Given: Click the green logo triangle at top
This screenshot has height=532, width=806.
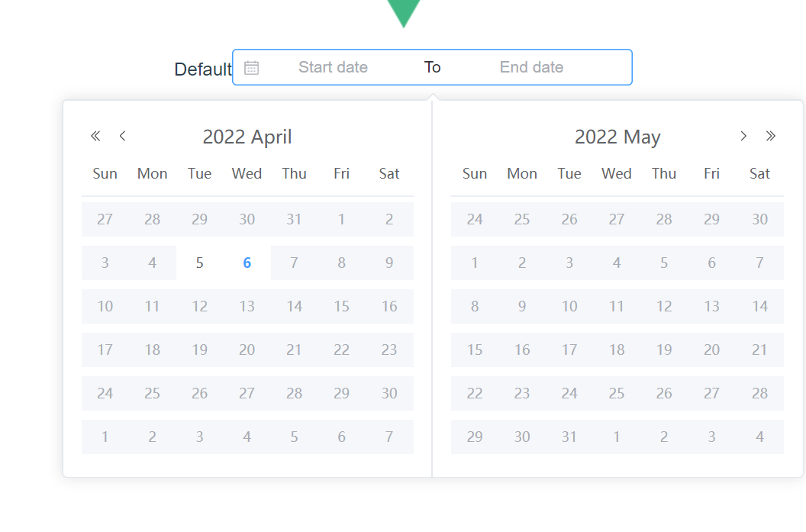Looking at the screenshot, I should (404, 11).
